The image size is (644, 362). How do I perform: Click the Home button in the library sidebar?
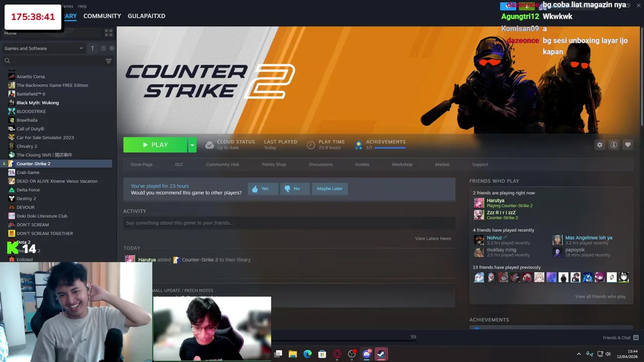(x=10, y=33)
